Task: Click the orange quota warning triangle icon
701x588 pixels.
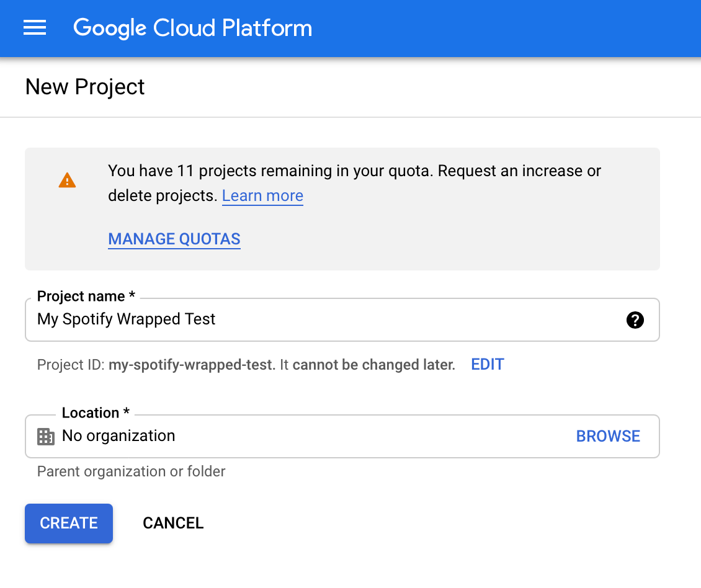Action: tap(67, 180)
